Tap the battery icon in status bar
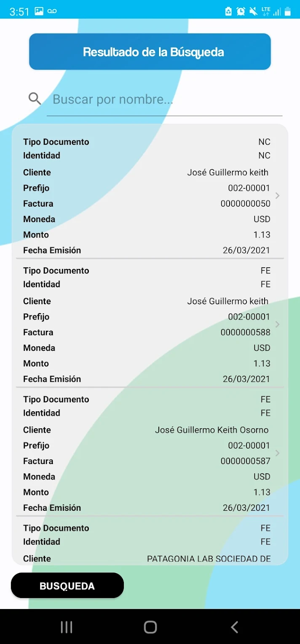The image size is (300, 644). tap(288, 11)
